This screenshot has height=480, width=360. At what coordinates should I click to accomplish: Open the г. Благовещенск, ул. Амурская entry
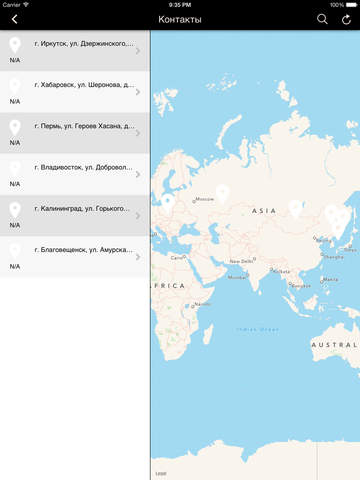click(x=83, y=250)
